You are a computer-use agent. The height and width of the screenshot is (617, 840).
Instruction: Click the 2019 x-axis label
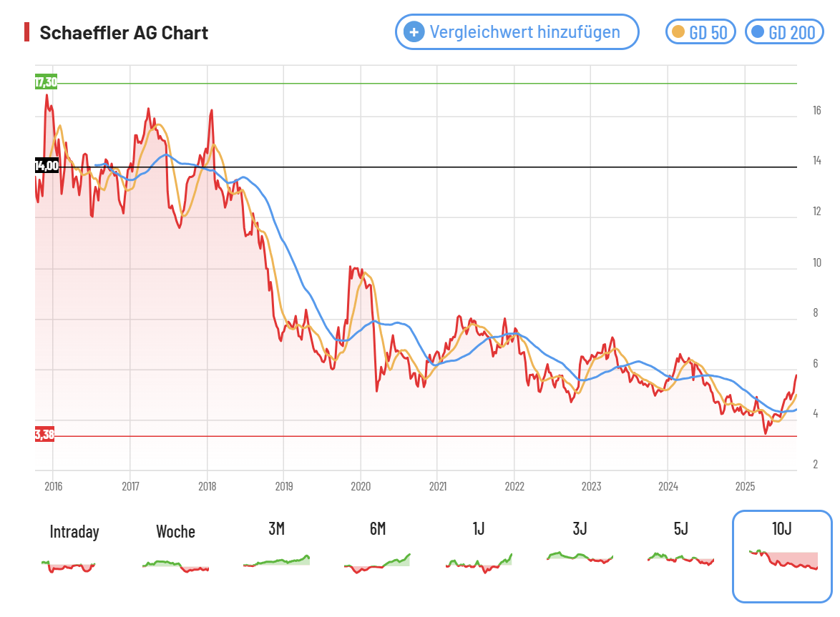coord(284,486)
